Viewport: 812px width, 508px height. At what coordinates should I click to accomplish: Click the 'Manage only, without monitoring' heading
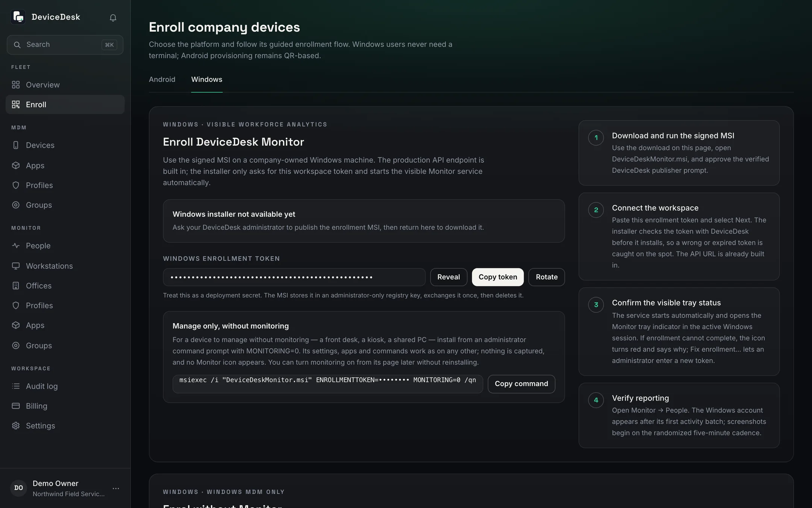pos(231,326)
